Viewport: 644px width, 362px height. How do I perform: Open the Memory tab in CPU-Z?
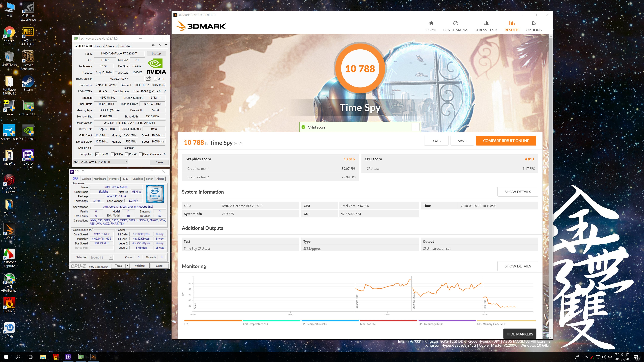tap(114, 179)
